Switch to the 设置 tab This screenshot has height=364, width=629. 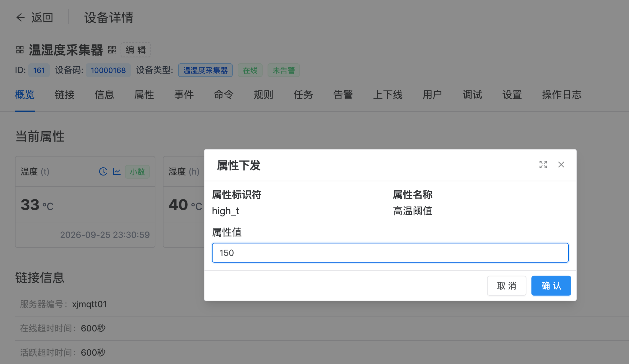click(512, 94)
